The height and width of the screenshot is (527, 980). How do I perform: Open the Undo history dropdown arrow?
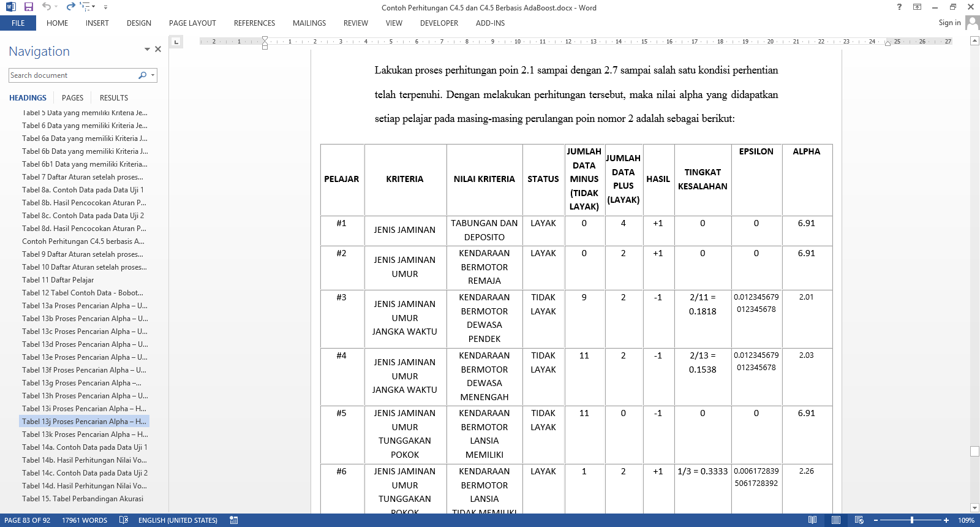57,7
